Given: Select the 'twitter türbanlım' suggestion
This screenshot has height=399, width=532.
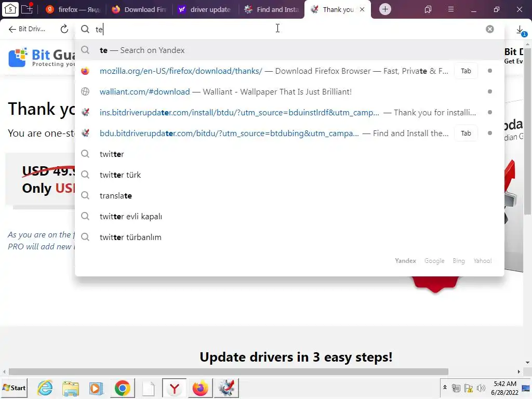Looking at the screenshot, I should pyautogui.click(x=289, y=237).
